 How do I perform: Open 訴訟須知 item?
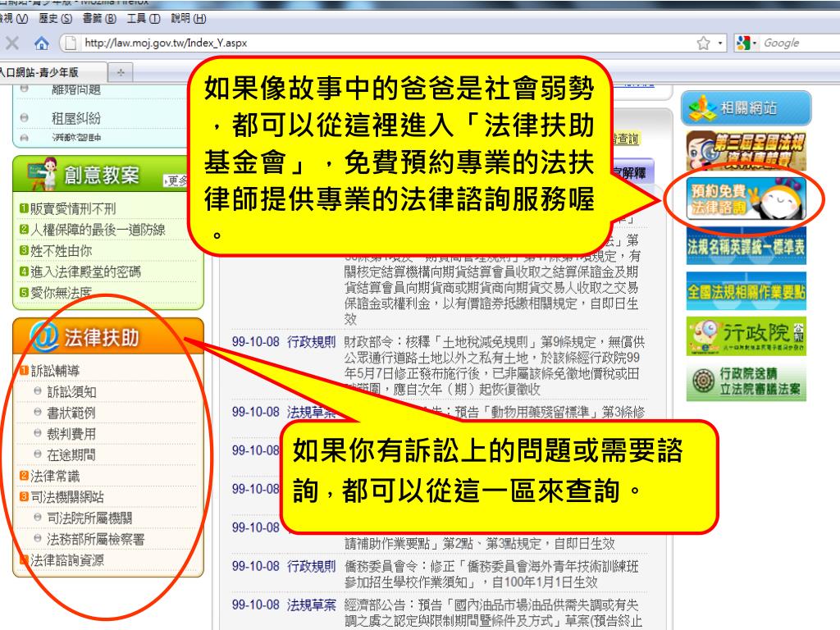[72, 391]
